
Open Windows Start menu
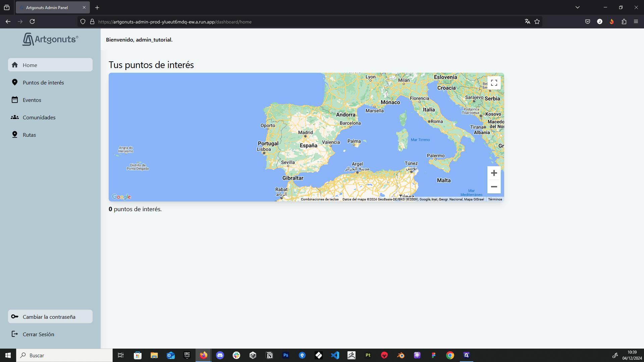pos(8,355)
